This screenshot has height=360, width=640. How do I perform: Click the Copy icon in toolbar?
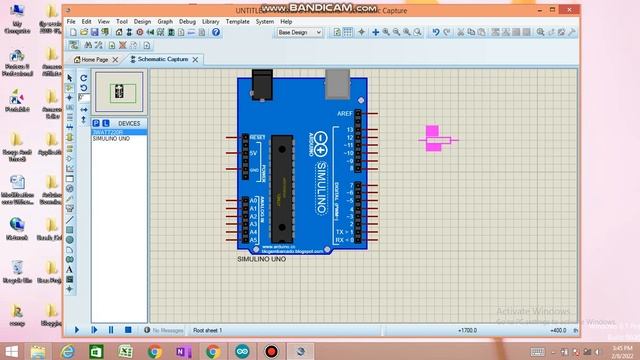[471, 32]
